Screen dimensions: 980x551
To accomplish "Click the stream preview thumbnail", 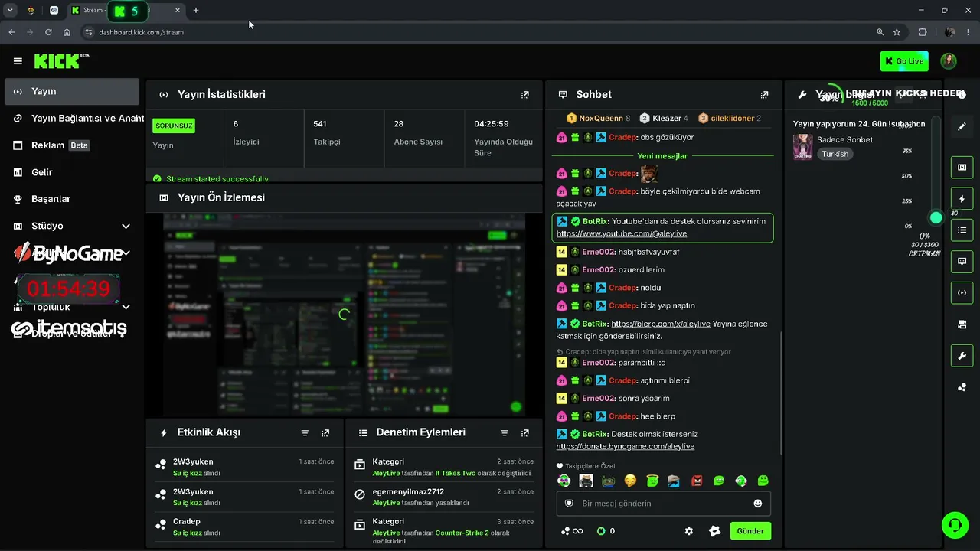I will [344, 315].
